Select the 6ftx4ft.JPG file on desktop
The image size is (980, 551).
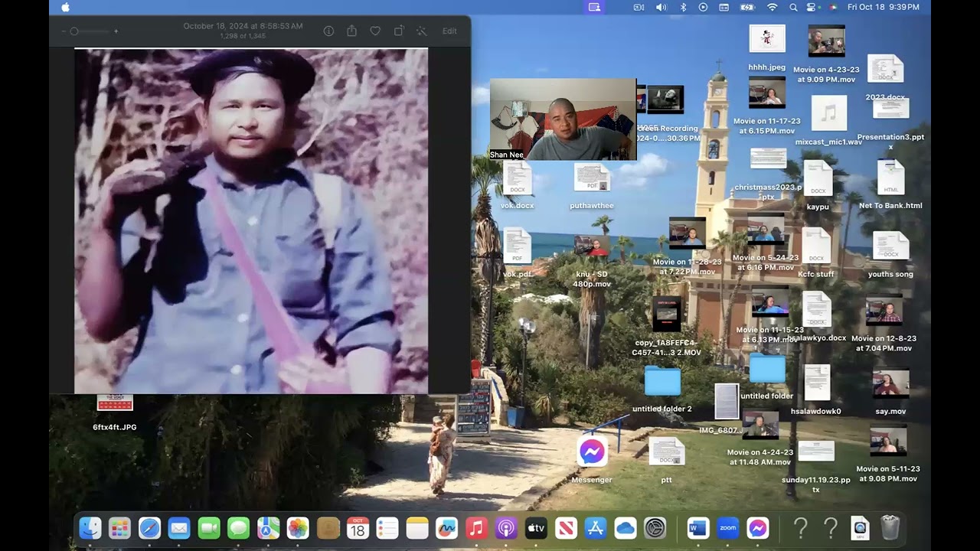pyautogui.click(x=115, y=403)
